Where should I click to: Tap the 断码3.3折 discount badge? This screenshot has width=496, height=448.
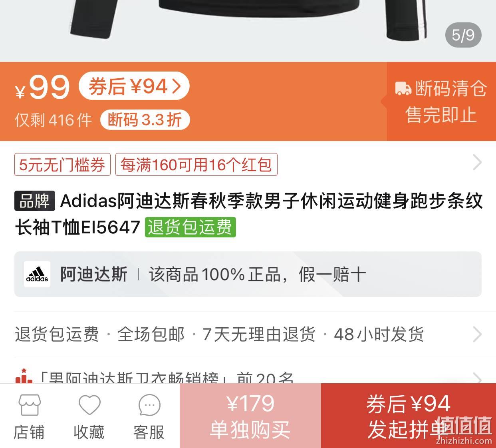click(145, 119)
